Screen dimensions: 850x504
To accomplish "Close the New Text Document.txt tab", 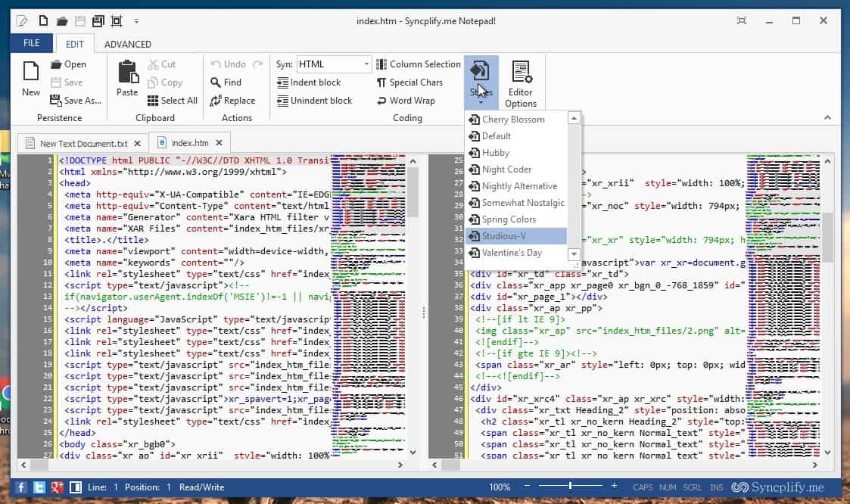I will pyautogui.click(x=138, y=144).
